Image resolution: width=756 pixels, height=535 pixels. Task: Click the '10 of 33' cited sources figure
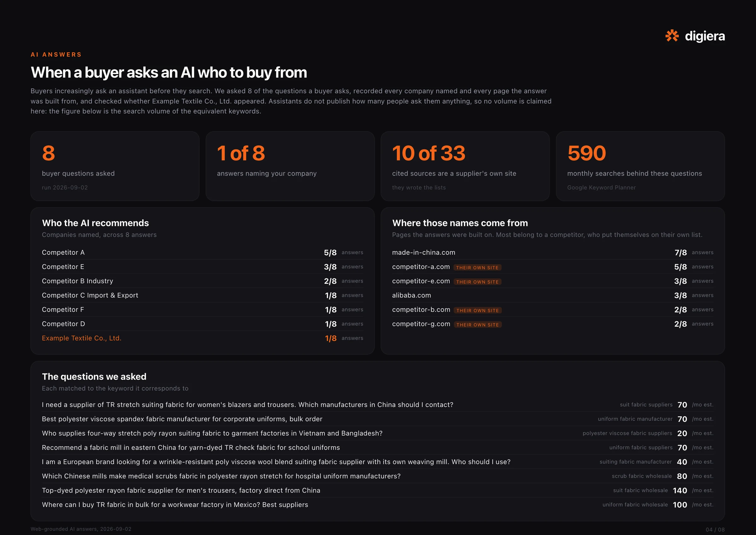pyautogui.click(x=428, y=153)
